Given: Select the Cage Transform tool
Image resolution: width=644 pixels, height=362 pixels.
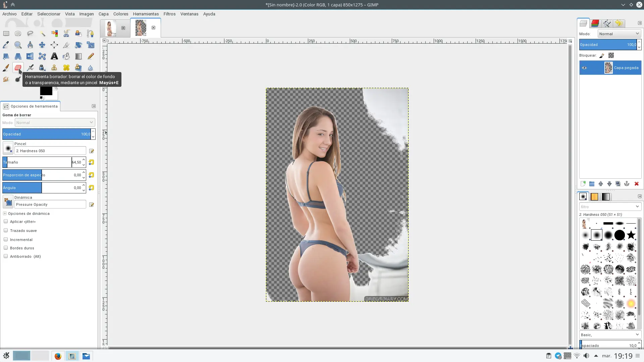Looking at the screenshot, I should point(42,56).
